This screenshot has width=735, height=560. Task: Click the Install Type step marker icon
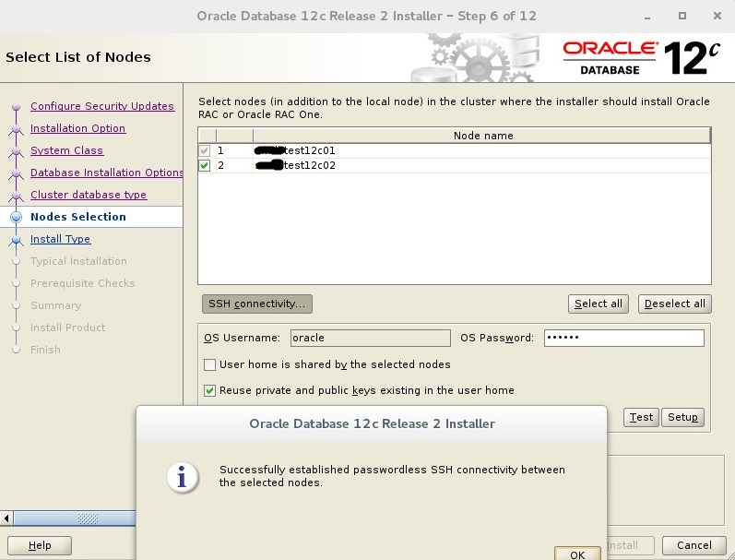tap(17, 240)
